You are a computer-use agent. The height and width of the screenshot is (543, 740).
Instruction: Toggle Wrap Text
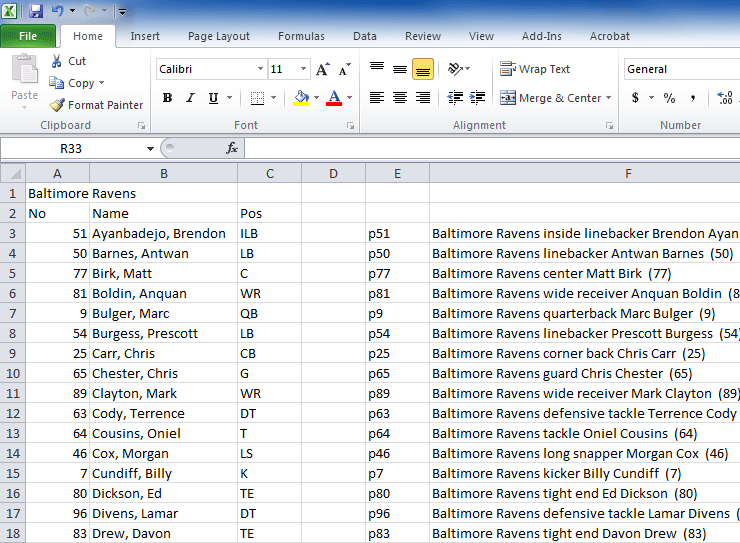coord(535,69)
